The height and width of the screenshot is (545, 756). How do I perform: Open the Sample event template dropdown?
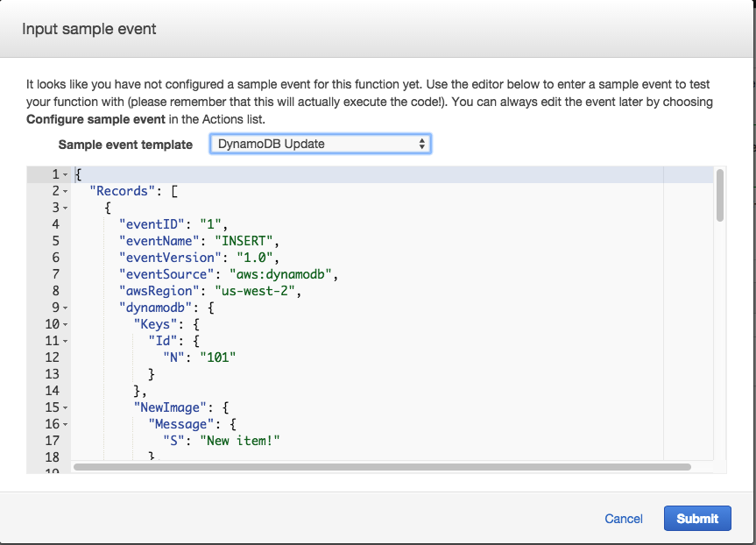[x=320, y=144]
